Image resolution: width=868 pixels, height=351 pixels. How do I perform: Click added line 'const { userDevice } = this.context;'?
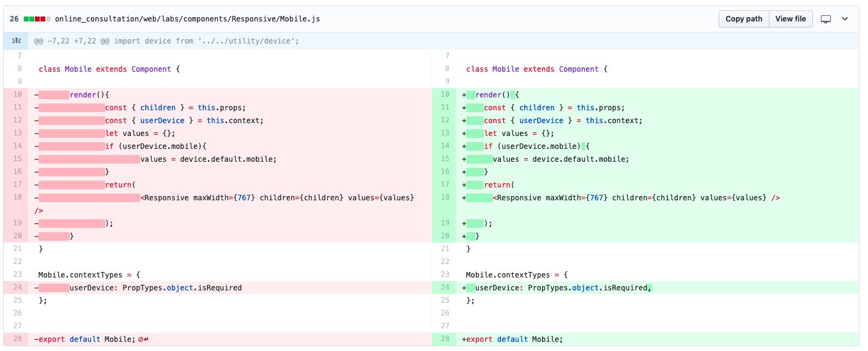[x=658, y=120]
